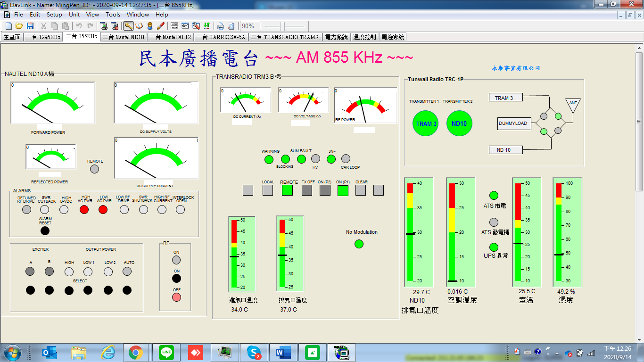
Task: Click the Undo arrow toolbar icon
Action: pyautogui.click(x=79, y=26)
